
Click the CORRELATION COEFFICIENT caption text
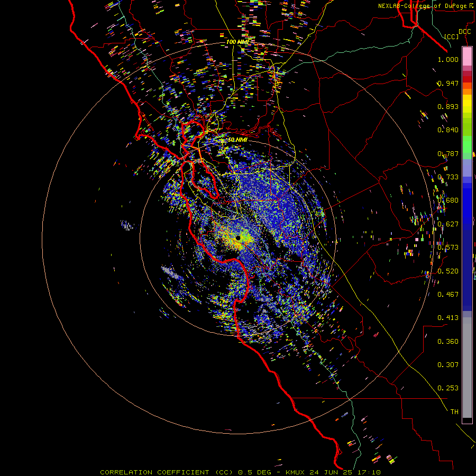pos(154,472)
